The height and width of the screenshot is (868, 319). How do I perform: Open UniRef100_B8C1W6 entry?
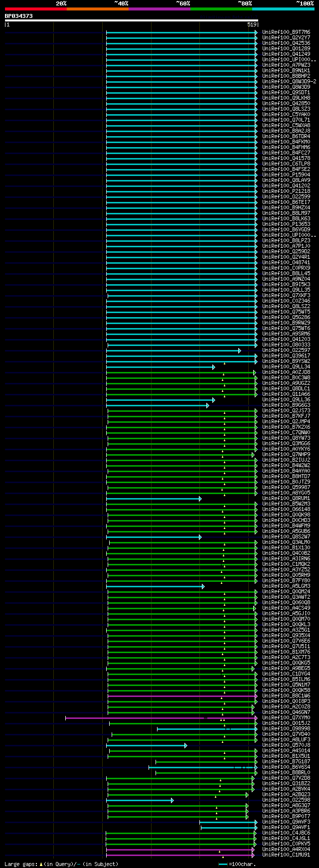[286, 696]
